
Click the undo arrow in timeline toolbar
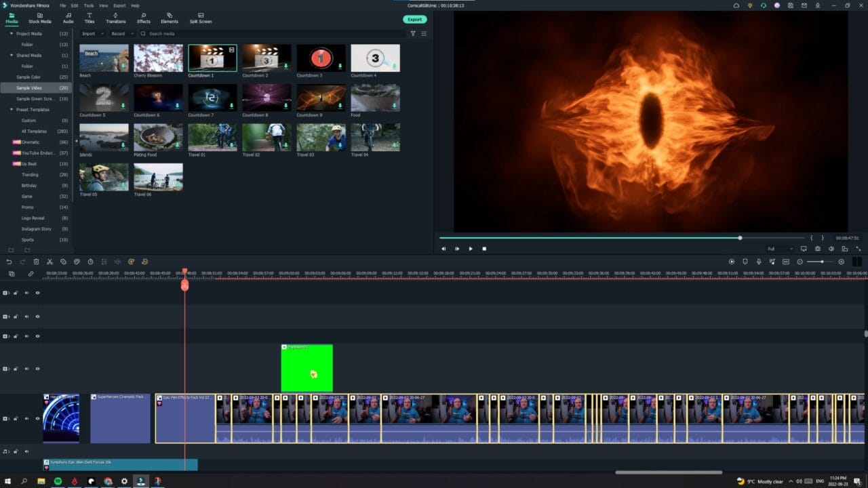click(x=9, y=262)
